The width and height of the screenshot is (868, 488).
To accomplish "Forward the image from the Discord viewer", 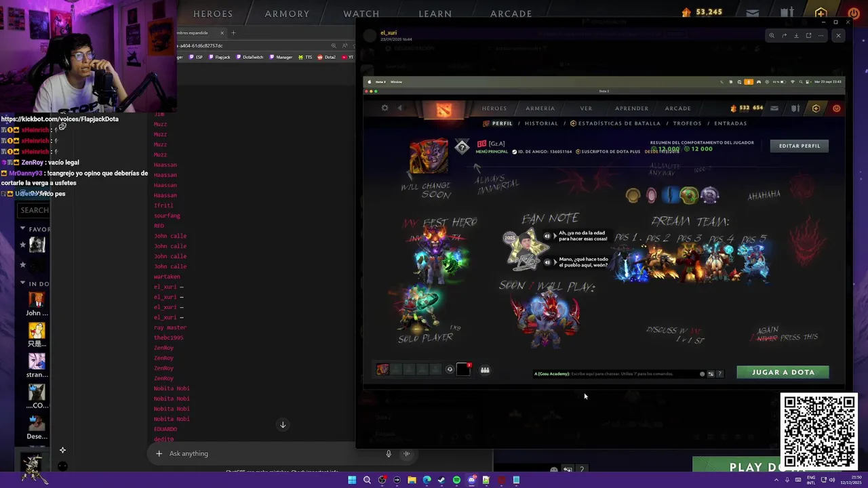I will (784, 35).
